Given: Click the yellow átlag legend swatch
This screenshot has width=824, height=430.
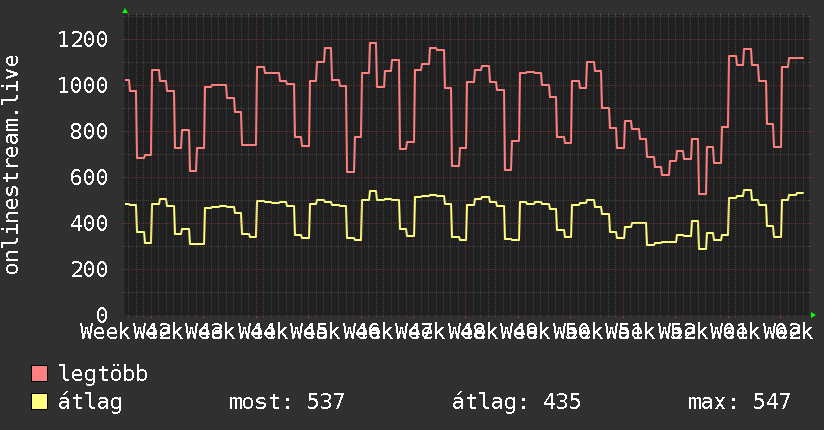Looking at the screenshot, I should click(x=39, y=401).
